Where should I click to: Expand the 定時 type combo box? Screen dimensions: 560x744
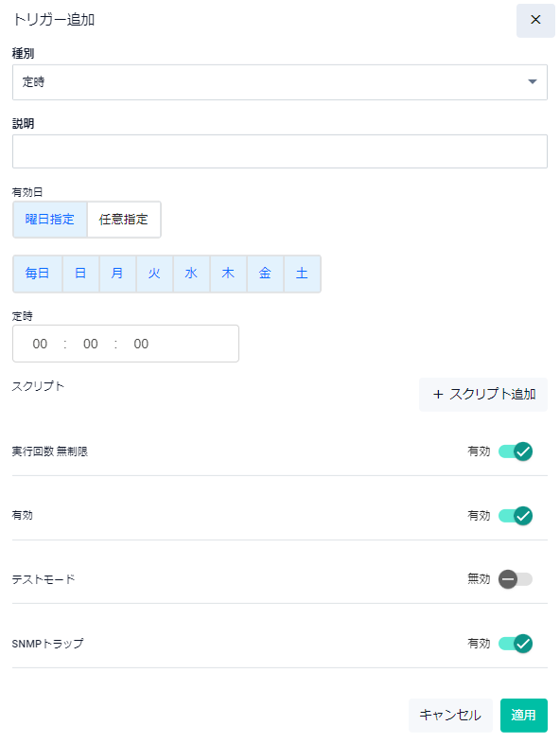click(280, 82)
